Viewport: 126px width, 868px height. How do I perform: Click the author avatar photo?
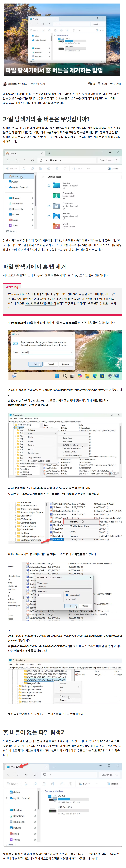5,84
